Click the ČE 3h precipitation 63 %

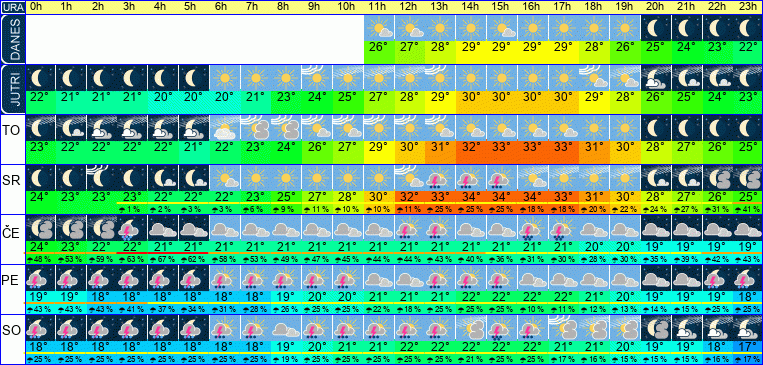[133, 259]
